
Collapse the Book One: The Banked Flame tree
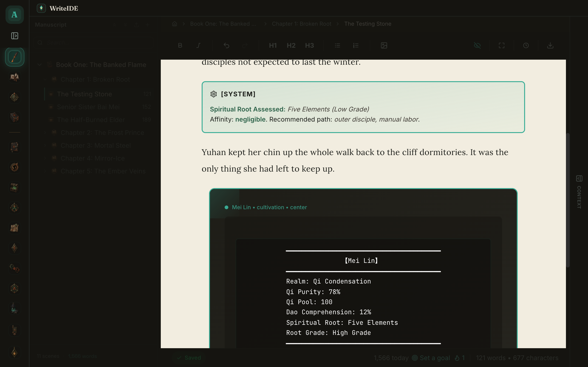[40, 64]
